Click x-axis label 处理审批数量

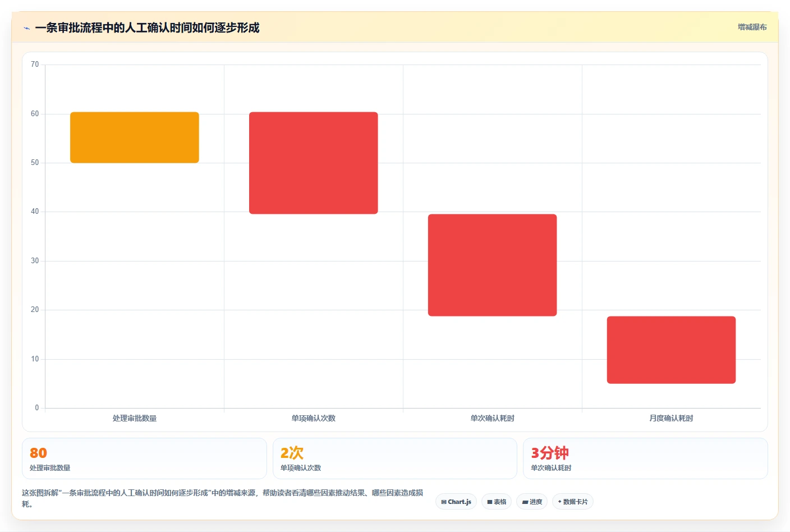[x=135, y=418]
